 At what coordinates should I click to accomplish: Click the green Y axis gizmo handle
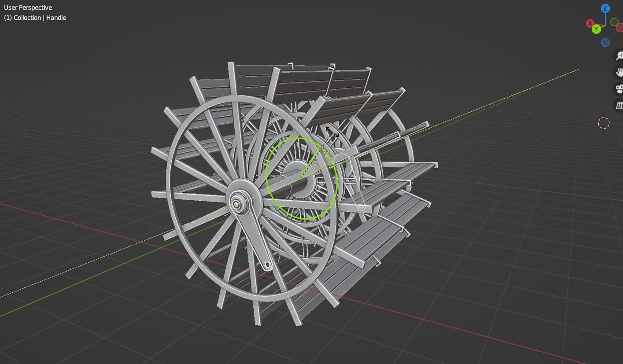click(x=596, y=29)
